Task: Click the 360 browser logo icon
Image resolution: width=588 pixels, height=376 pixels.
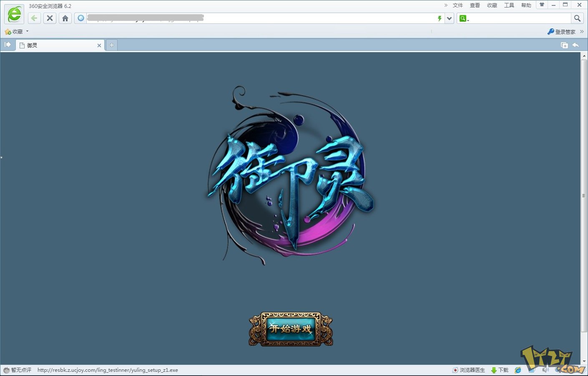Action: tap(14, 14)
